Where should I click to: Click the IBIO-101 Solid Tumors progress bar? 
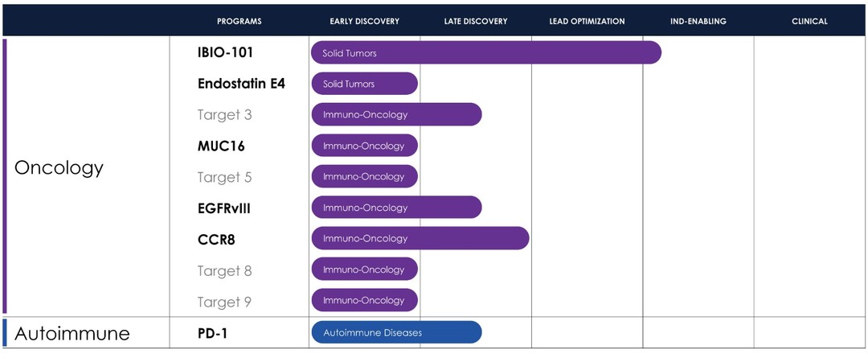click(485, 53)
